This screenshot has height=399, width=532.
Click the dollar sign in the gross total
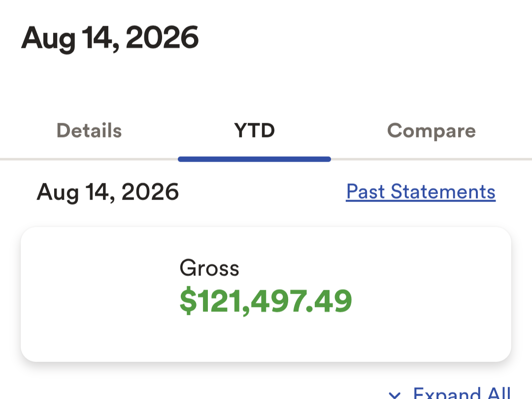click(x=188, y=301)
